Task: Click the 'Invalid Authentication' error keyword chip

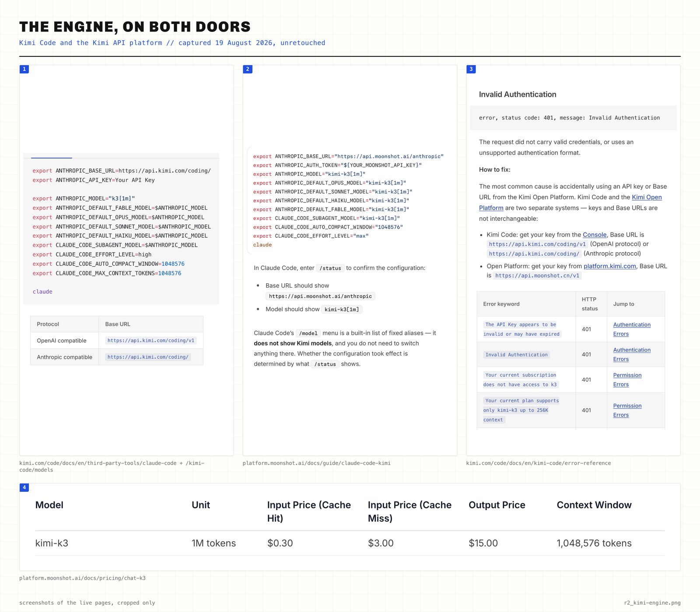Action: tap(516, 355)
